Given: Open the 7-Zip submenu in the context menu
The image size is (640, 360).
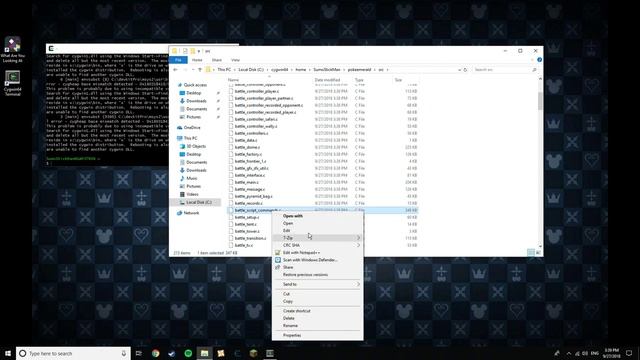Looking at the screenshot, I should (x=318, y=238).
